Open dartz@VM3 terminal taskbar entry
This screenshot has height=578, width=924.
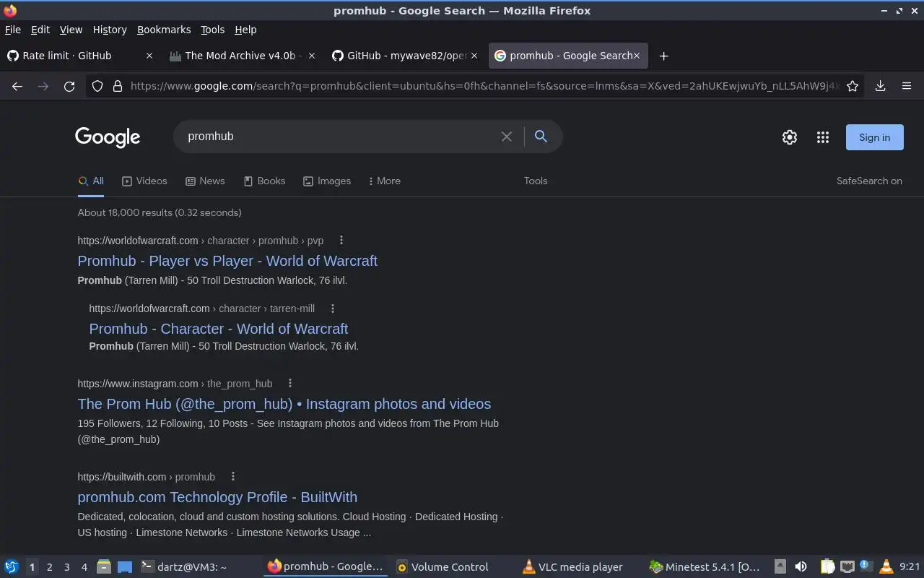click(x=199, y=567)
